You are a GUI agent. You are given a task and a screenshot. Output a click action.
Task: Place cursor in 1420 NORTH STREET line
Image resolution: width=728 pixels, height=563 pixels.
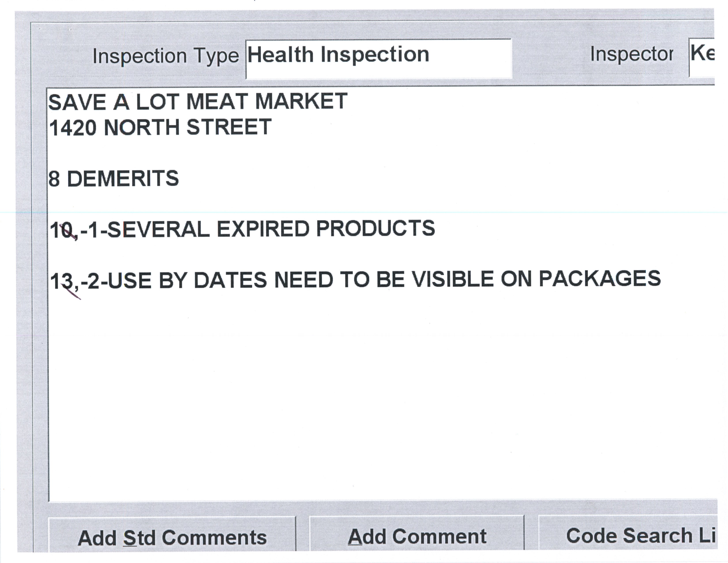point(160,127)
